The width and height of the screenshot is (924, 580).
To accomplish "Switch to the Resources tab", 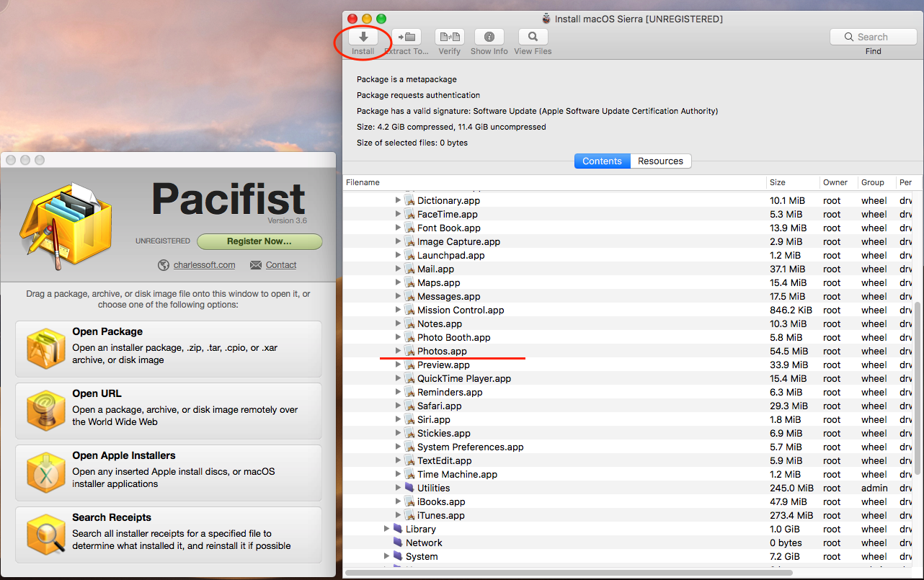I will pyautogui.click(x=661, y=161).
